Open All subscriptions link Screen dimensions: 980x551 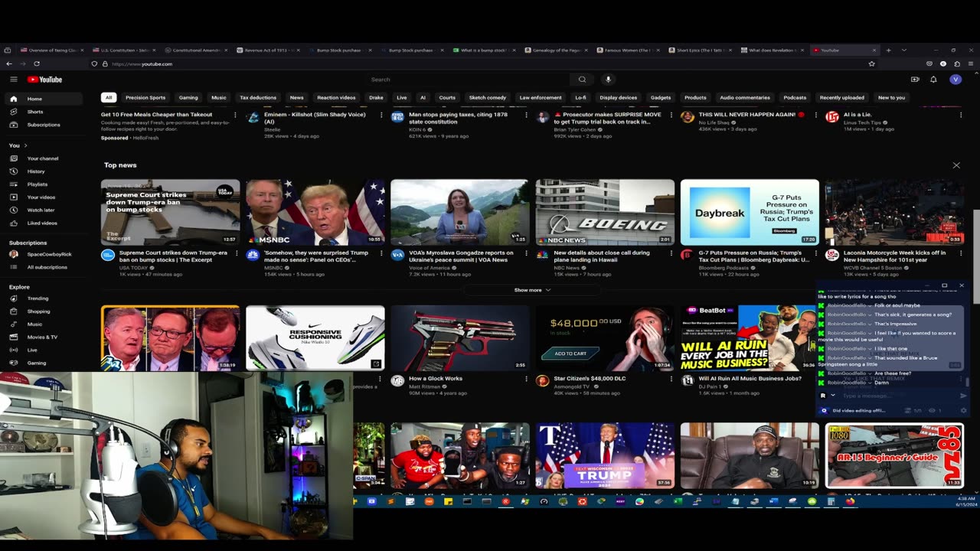(x=44, y=267)
